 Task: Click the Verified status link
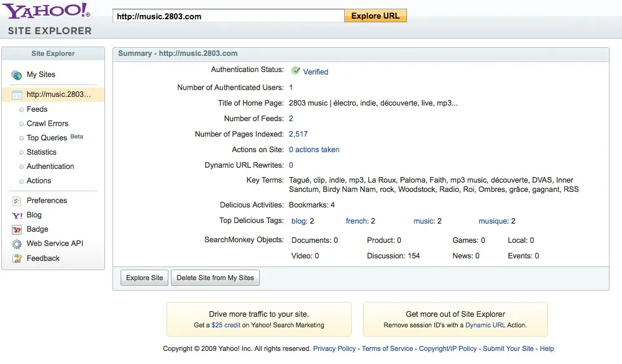316,72
